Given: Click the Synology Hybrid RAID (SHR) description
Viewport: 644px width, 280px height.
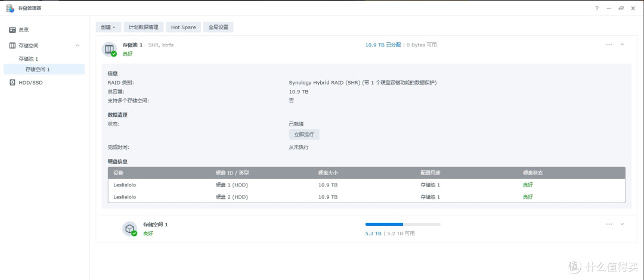Looking at the screenshot, I should click(363, 83).
